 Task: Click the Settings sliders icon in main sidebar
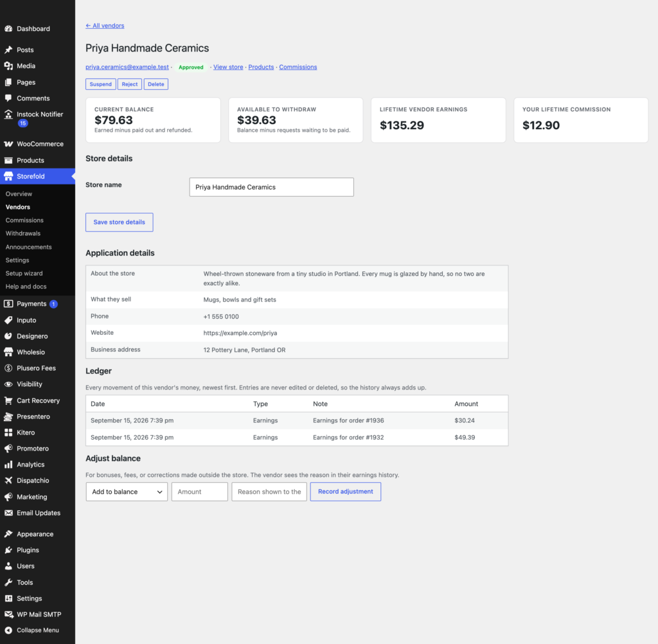(8, 598)
